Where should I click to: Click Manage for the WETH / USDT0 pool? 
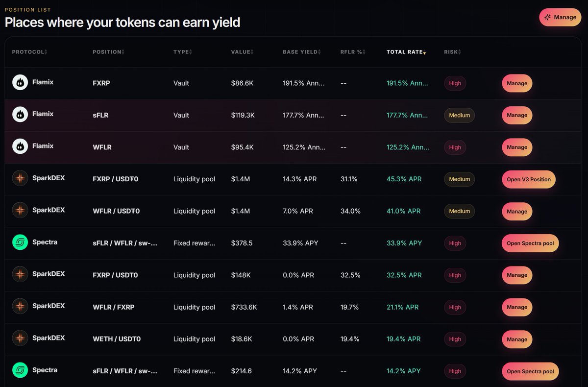(x=517, y=339)
